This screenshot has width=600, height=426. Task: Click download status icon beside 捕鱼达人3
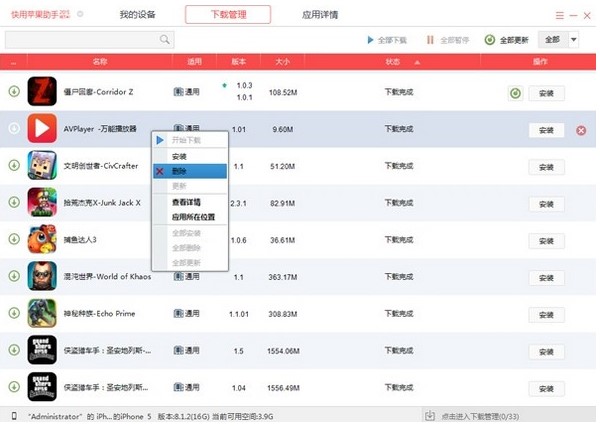point(14,239)
